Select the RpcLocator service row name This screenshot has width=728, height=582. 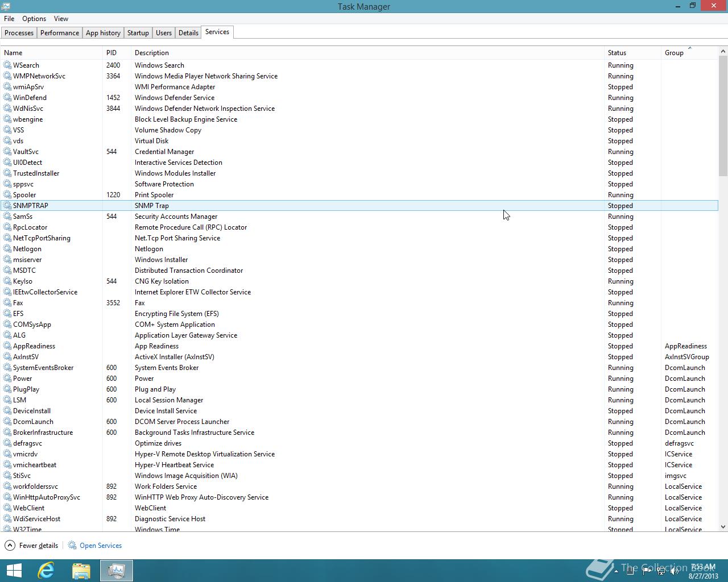coord(30,227)
